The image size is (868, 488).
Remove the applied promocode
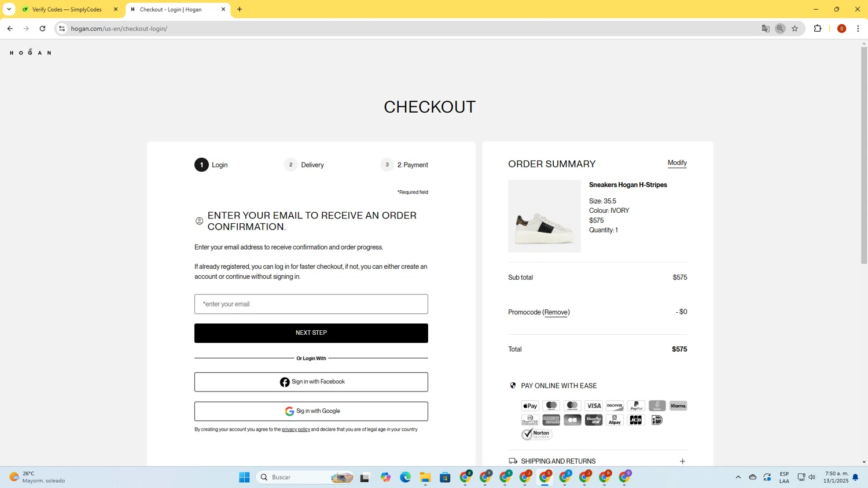coord(556,312)
